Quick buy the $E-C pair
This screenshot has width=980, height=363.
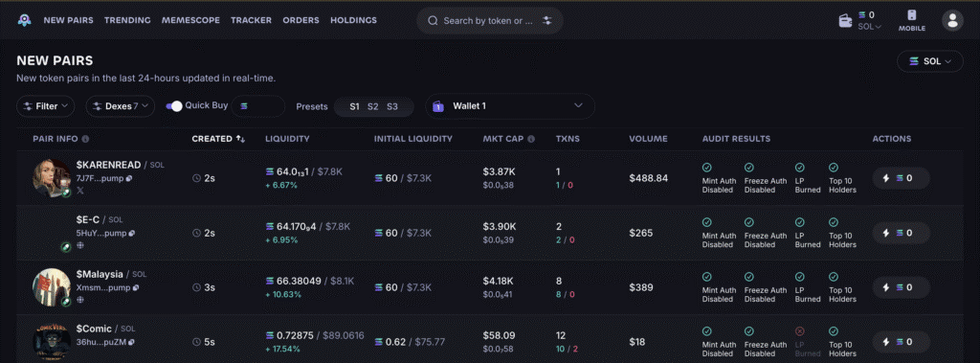click(901, 233)
